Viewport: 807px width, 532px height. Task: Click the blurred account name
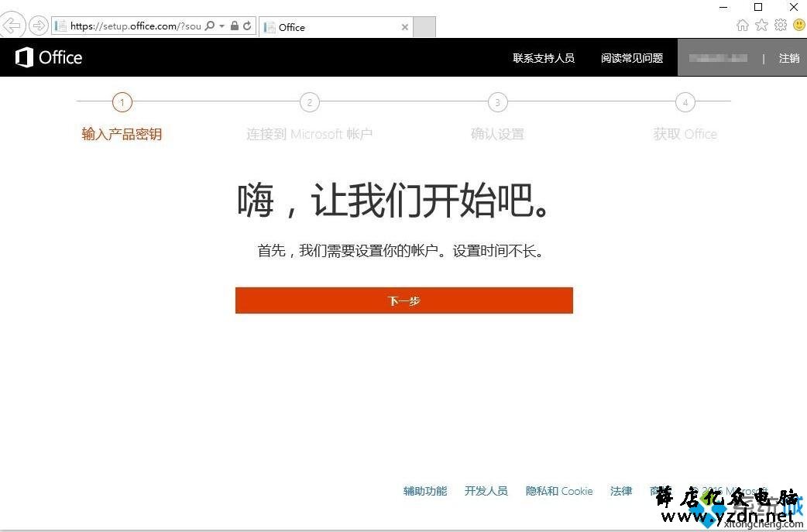click(x=719, y=58)
